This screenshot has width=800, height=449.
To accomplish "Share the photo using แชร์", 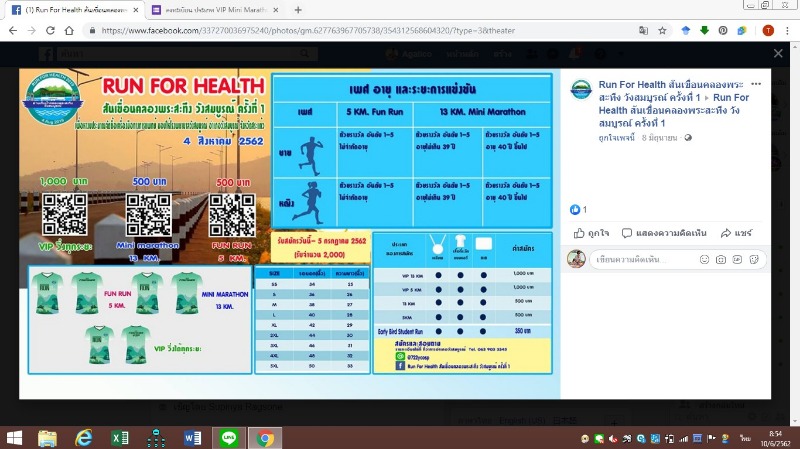I will click(736, 233).
